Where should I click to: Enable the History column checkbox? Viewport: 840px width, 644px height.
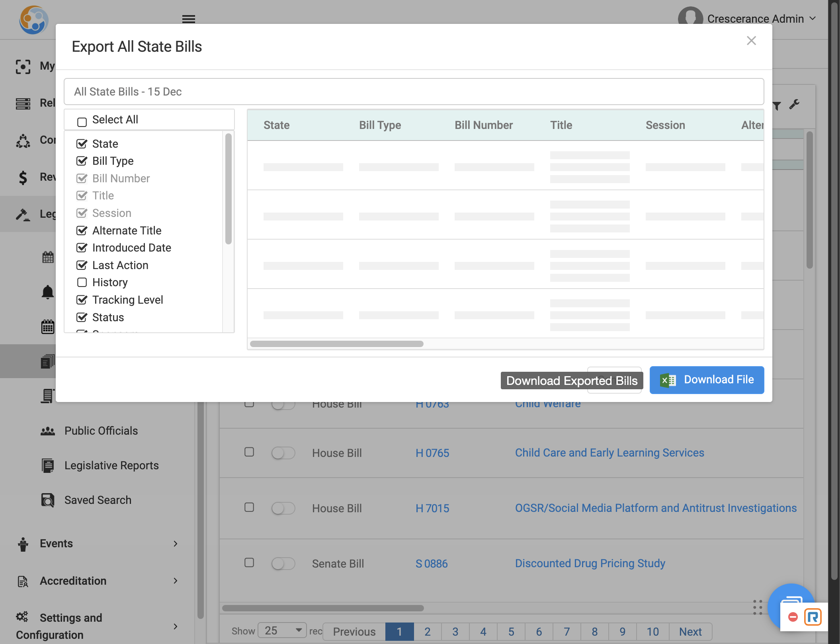point(82,282)
